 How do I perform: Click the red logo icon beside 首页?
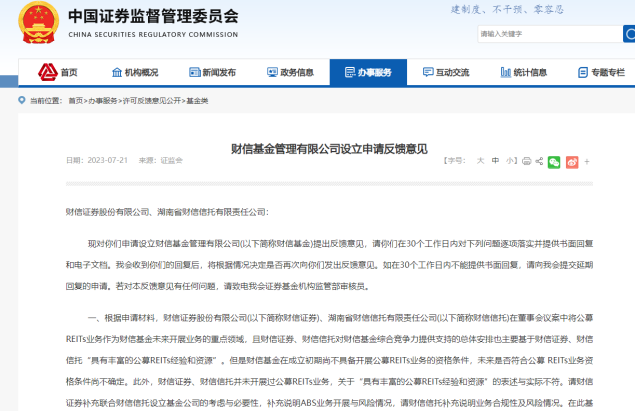[x=48, y=72]
